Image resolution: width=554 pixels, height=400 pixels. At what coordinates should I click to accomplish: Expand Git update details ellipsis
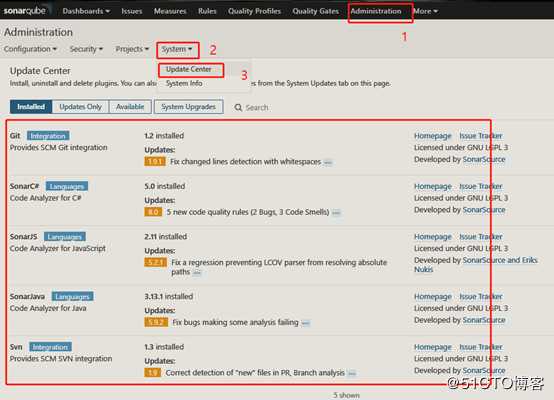tap(328, 163)
